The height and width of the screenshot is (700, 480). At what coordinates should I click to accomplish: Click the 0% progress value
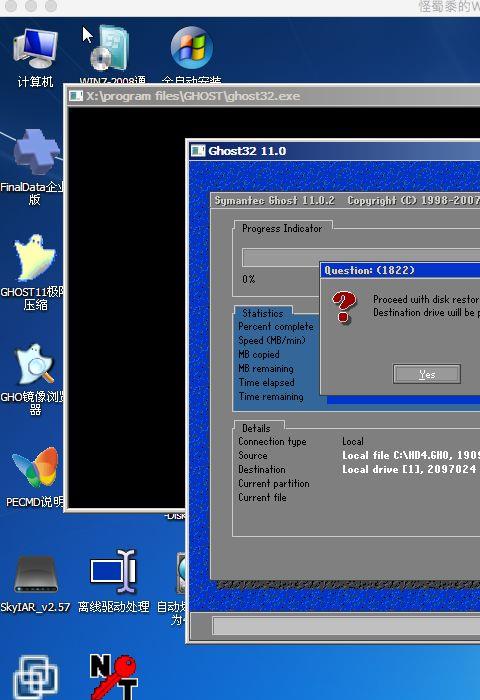point(249,279)
